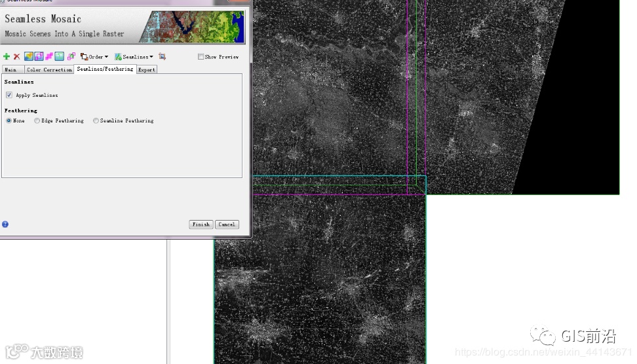Click the recalculate footprints icon
The width and height of the screenshot is (637, 364).
(x=71, y=56)
